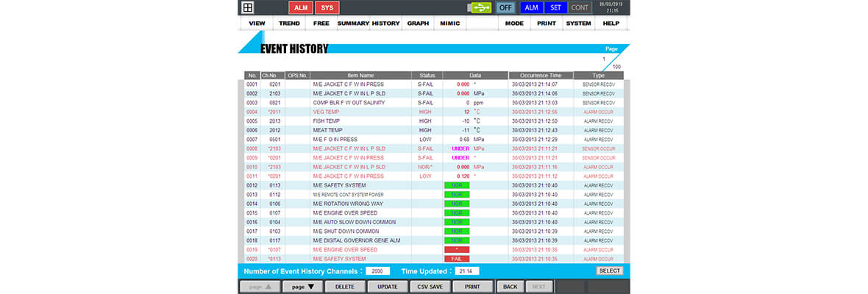This screenshot has width=868, height=294.
Task: Click the SELECT button
Action: click(x=609, y=270)
